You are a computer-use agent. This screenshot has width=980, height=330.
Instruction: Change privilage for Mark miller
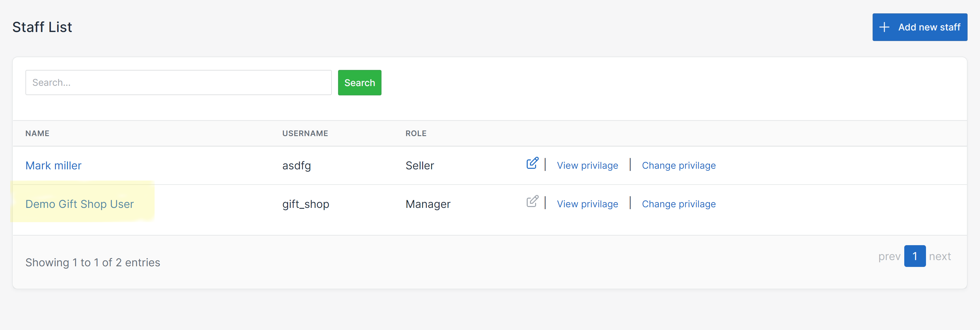pos(679,165)
